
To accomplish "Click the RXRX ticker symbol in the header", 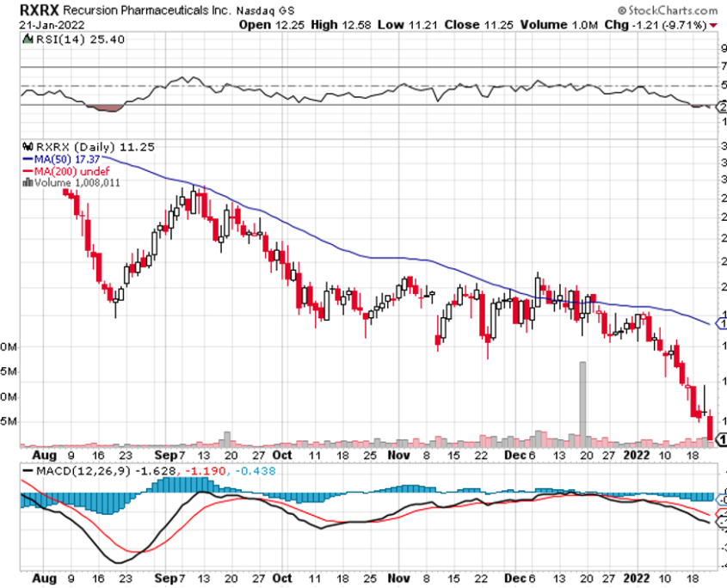I will coord(39,9).
